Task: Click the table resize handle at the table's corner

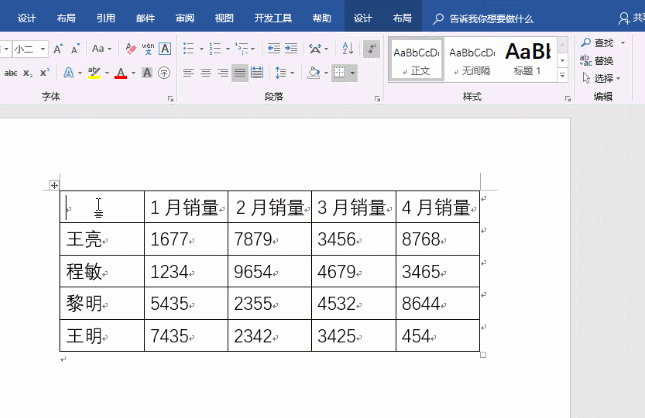Action: point(483,355)
